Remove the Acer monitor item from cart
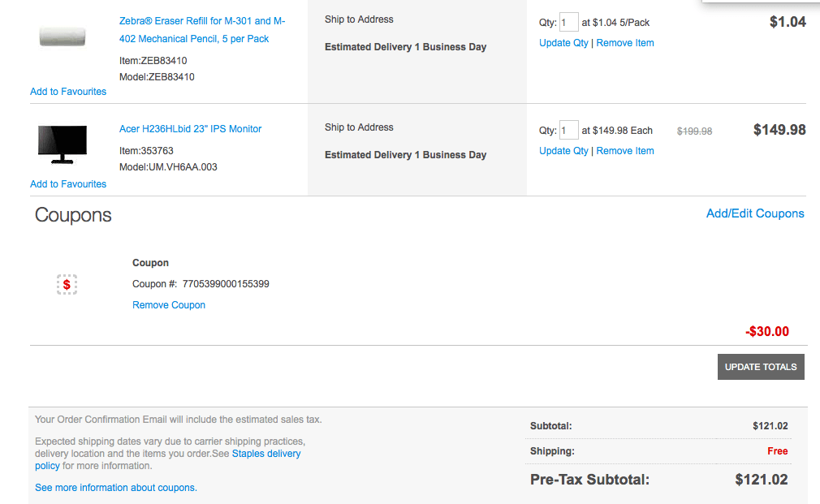The height and width of the screenshot is (504, 820). point(624,151)
